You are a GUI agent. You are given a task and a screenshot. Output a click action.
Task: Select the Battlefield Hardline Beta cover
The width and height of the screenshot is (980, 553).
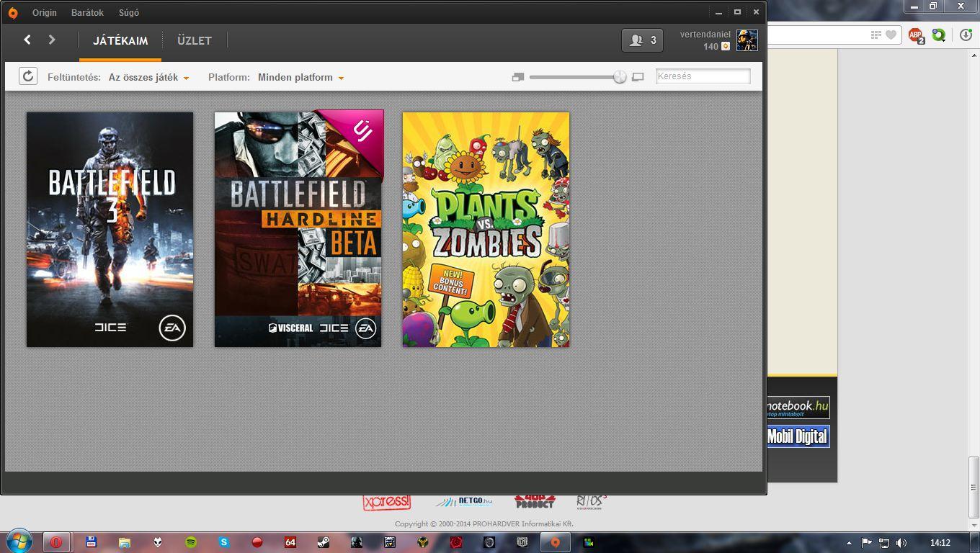click(x=298, y=230)
